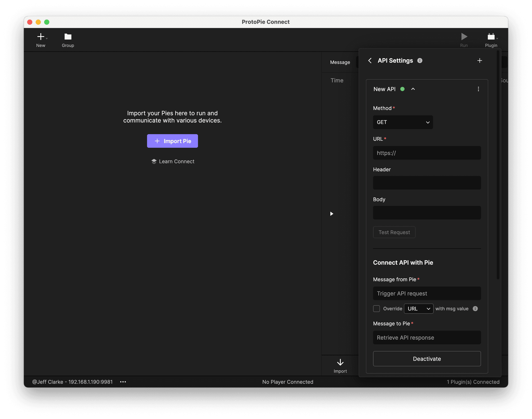532x419 pixels.
Task: Collapse the New API section
Action: 413,89
